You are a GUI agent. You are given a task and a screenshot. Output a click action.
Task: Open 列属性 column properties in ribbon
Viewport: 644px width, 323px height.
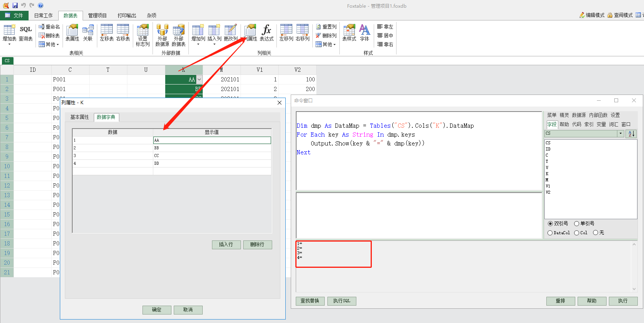click(250, 33)
